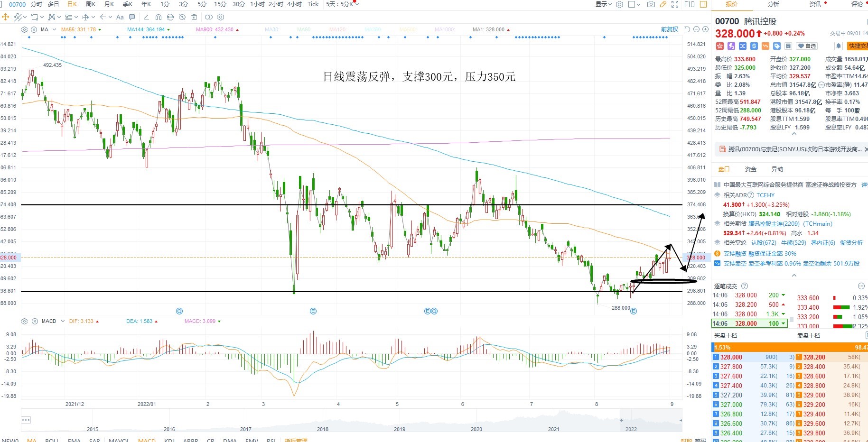Image resolution: width=868 pixels, height=442 pixels.
Task: Click the price alert bell icon
Action: (x=839, y=46)
